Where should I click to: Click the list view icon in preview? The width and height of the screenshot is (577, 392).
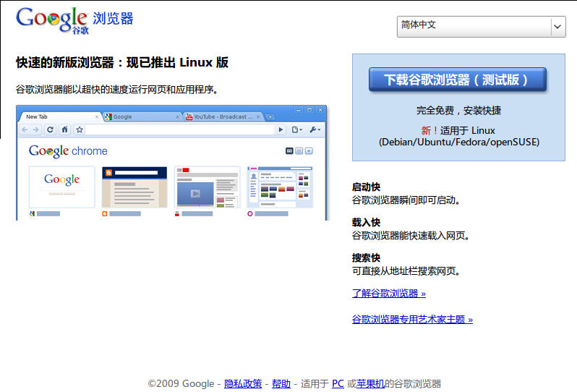coord(299,151)
